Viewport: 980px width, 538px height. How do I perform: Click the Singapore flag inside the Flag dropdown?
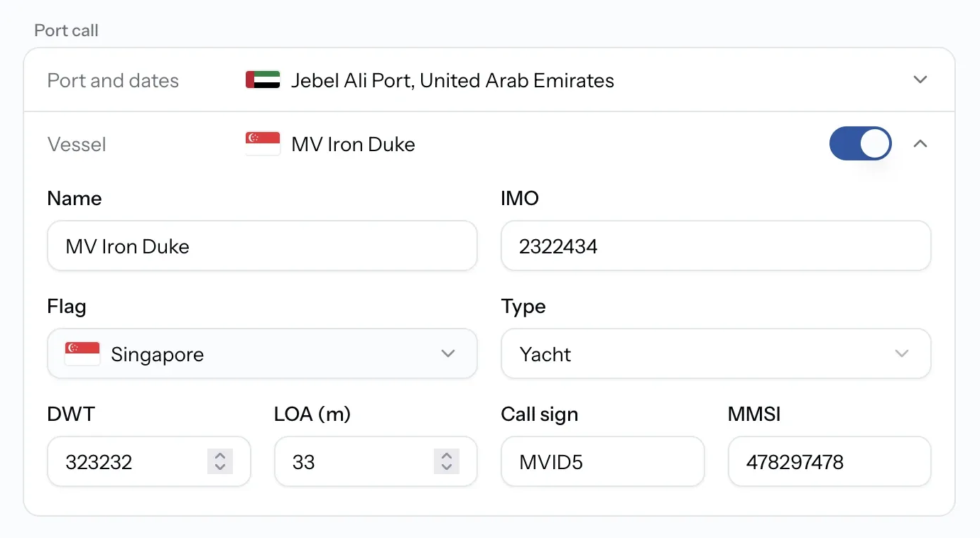coord(82,354)
